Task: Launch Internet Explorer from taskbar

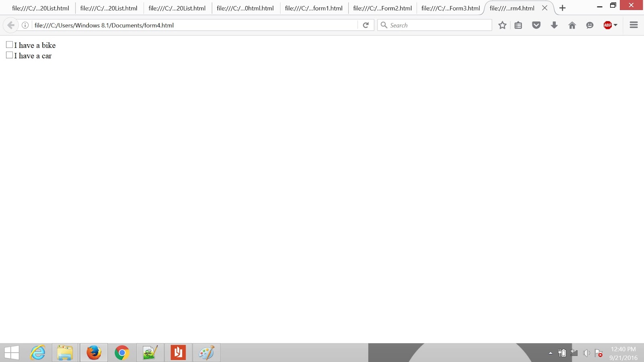Action: (x=37, y=353)
